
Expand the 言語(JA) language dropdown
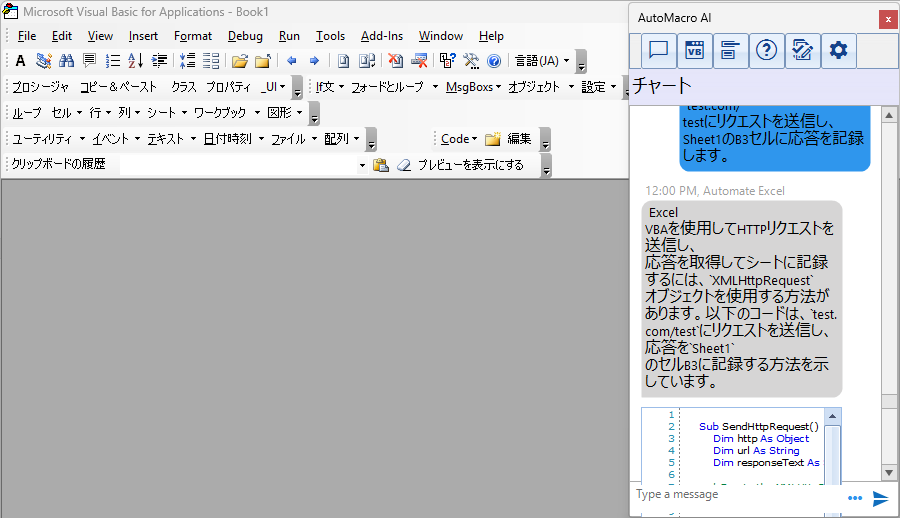[x=541, y=61]
